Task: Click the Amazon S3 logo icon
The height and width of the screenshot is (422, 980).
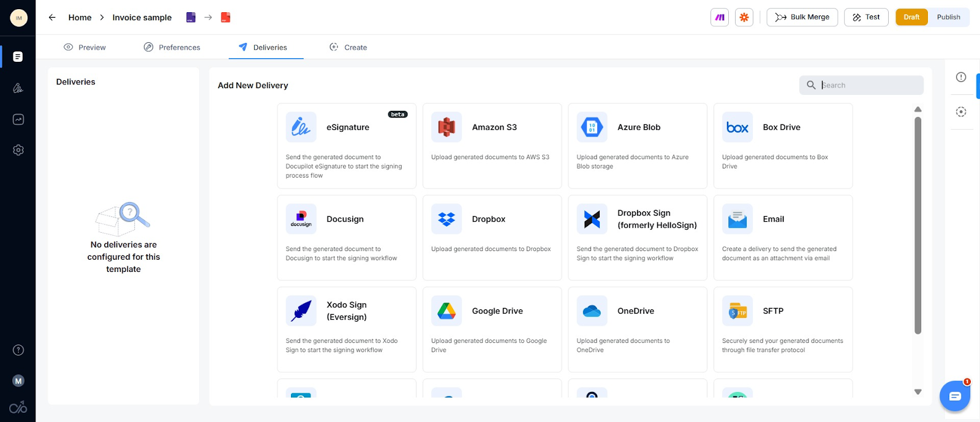Action: click(x=447, y=127)
